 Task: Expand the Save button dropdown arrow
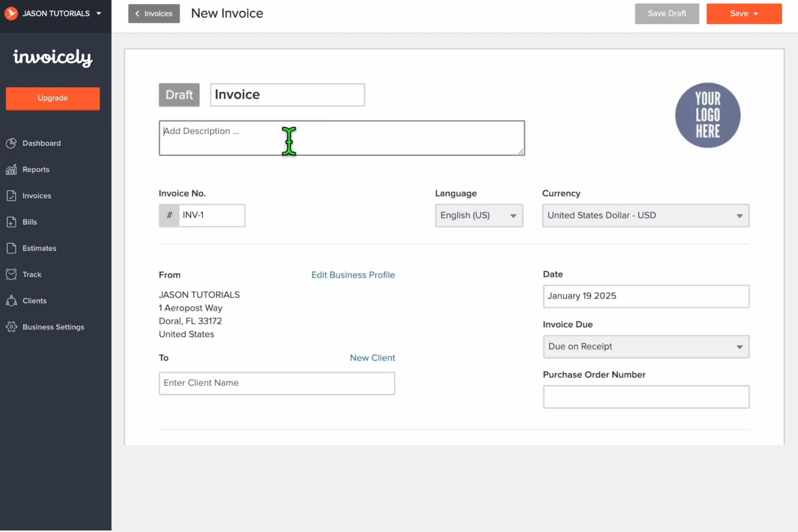(x=756, y=13)
